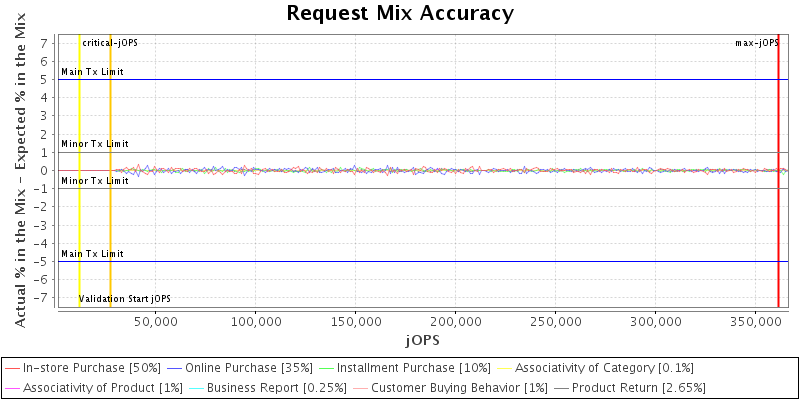The height and width of the screenshot is (400, 800).
Task: Click the cyan Business Report legend swatch
Action: (195, 388)
